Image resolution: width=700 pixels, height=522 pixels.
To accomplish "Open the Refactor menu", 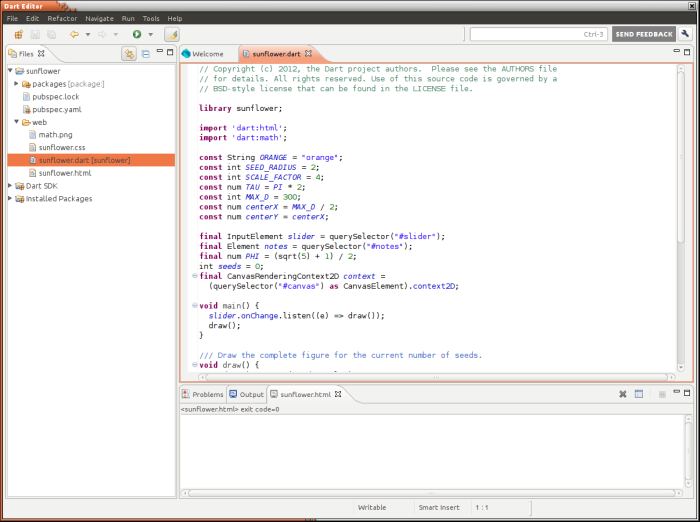I will click(62, 18).
